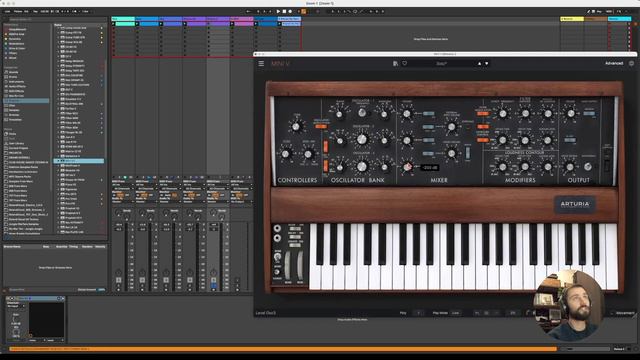Click Oscillator 3 frequency knob
640x360 pixels.
click(362, 167)
